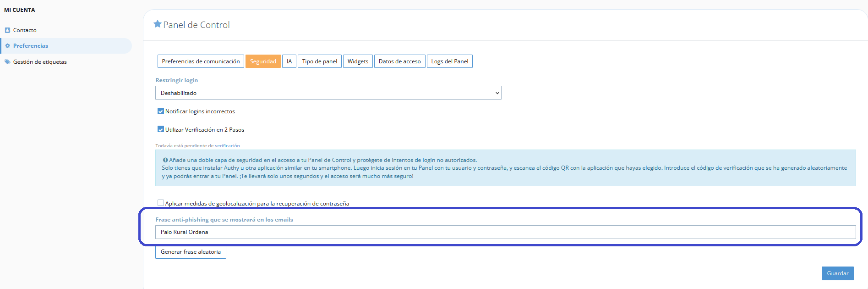Uncheck Notificar logins incorrectos checkbox
868x289 pixels.
coord(161,111)
